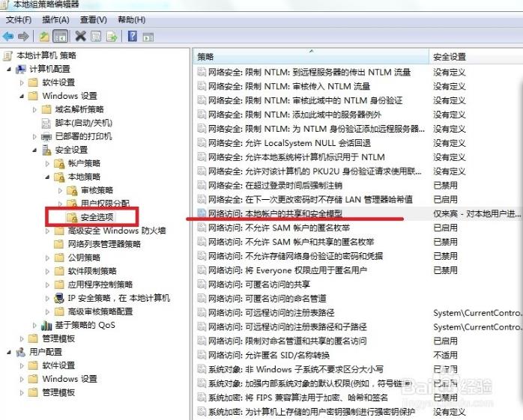Click the Delete (X) toolbar icon
523x420 pixels.
point(79,36)
